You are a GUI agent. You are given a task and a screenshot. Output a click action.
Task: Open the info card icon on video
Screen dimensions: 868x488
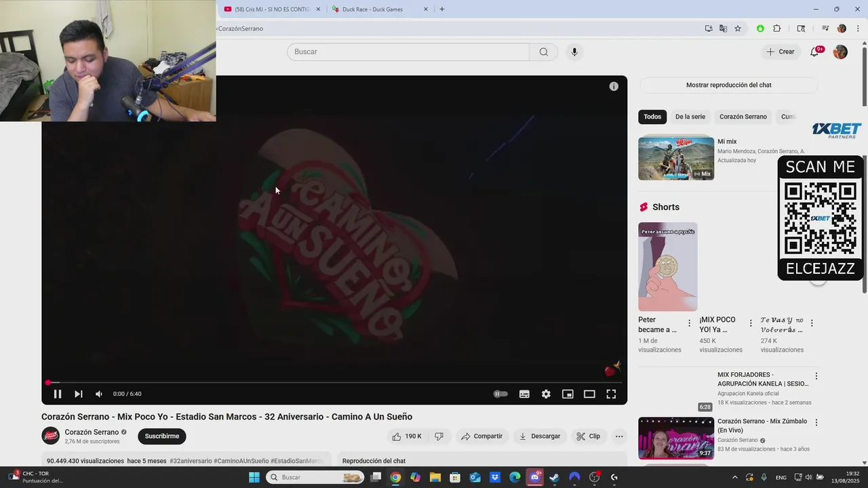(614, 86)
